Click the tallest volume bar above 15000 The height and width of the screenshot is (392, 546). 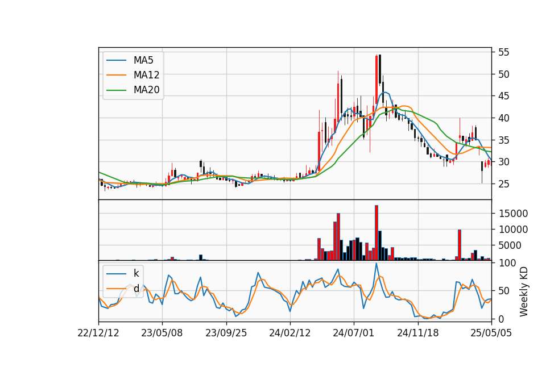pyautogui.click(x=377, y=233)
